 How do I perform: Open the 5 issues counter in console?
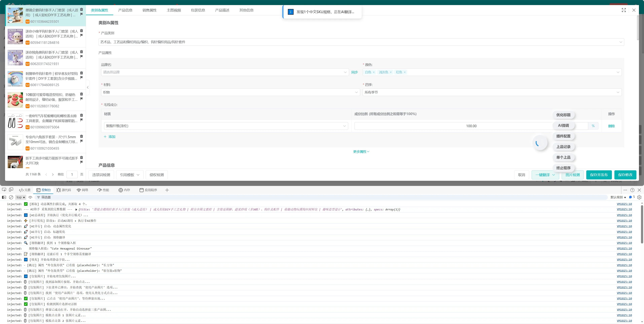tap(632, 197)
